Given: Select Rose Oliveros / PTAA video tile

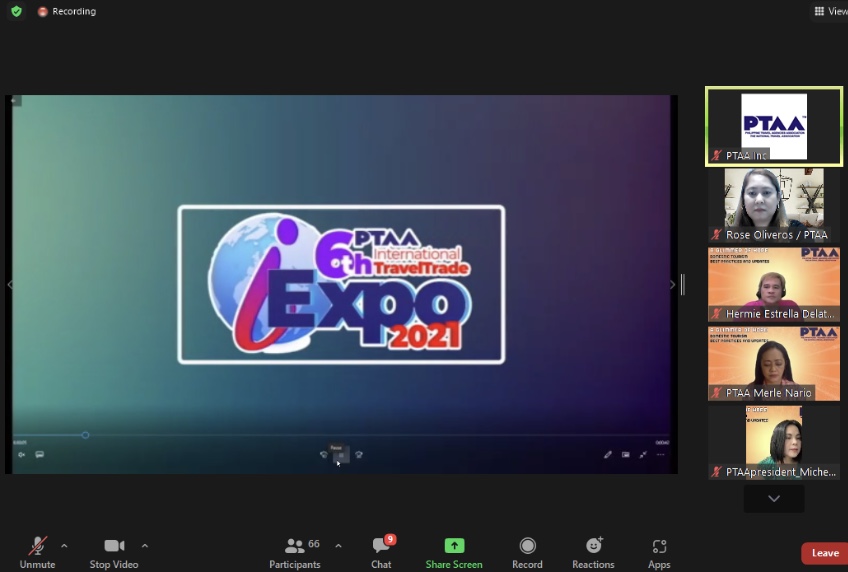Looking at the screenshot, I should [x=774, y=205].
